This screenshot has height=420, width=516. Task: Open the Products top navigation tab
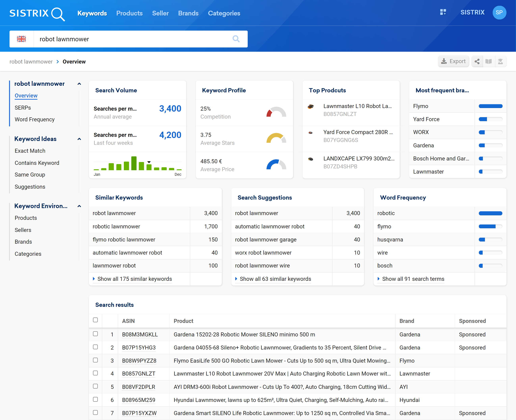pos(129,13)
